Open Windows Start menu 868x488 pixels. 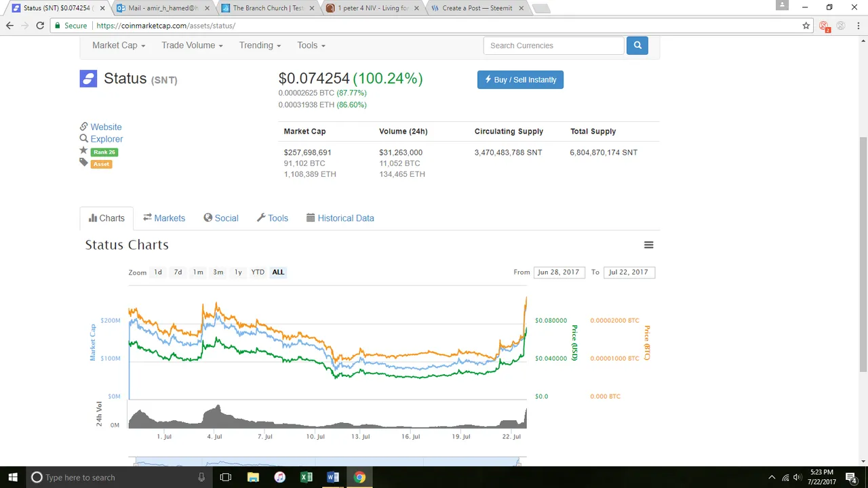13,477
